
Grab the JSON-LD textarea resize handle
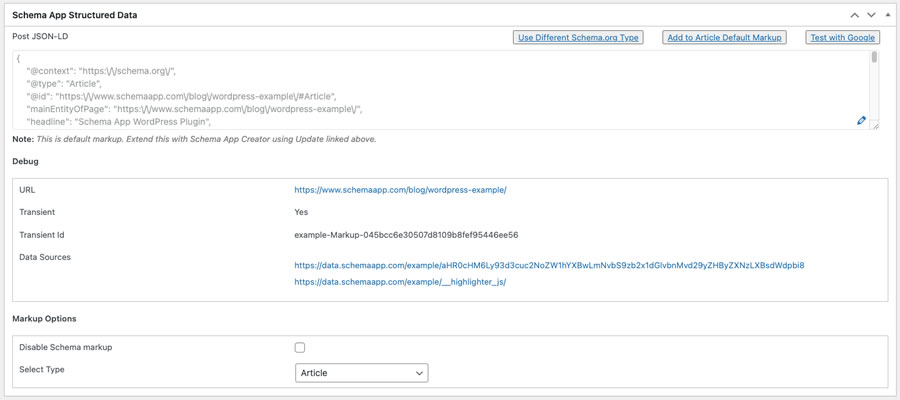coord(875,125)
